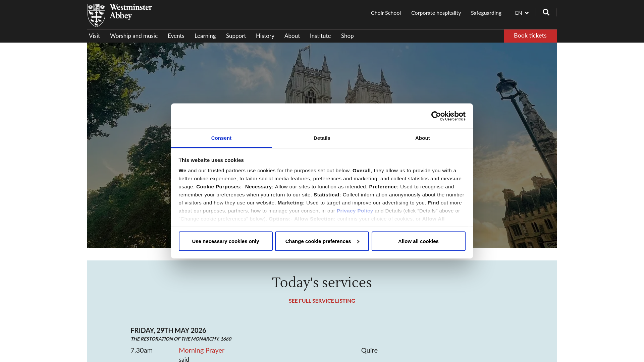Image resolution: width=644 pixels, height=362 pixels.
Task: Open the Events menu
Action: (x=176, y=36)
